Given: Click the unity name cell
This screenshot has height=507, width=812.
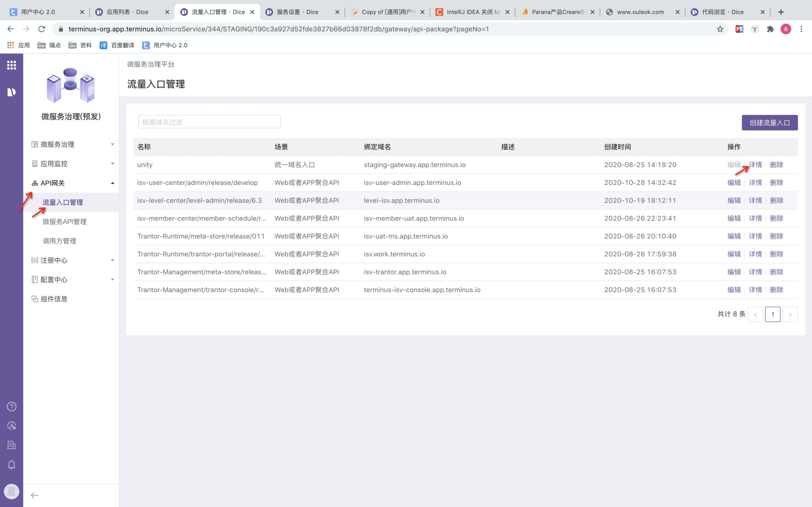Looking at the screenshot, I should [145, 165].
